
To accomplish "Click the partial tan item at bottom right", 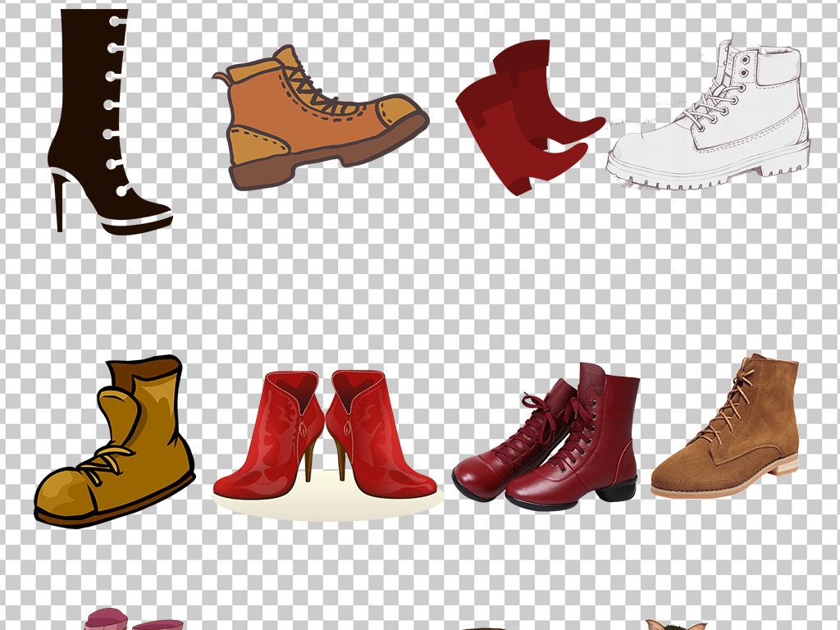I will [x=675, y=624].
